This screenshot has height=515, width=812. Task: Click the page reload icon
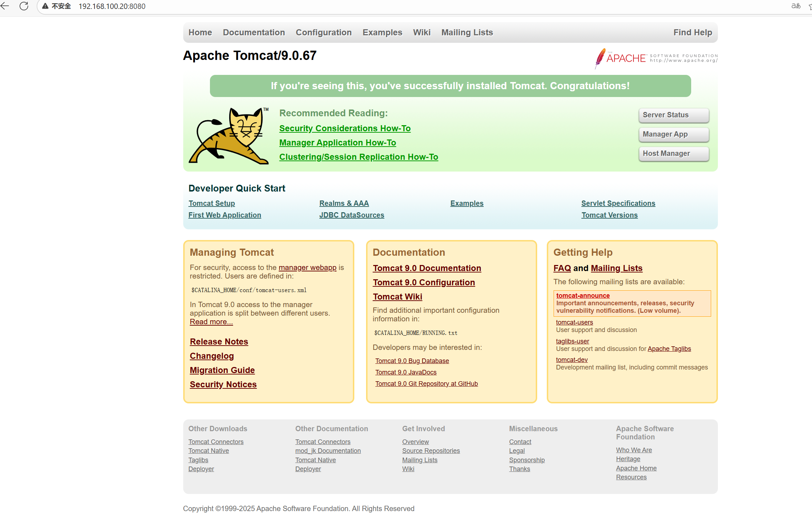tap(24, 6)
